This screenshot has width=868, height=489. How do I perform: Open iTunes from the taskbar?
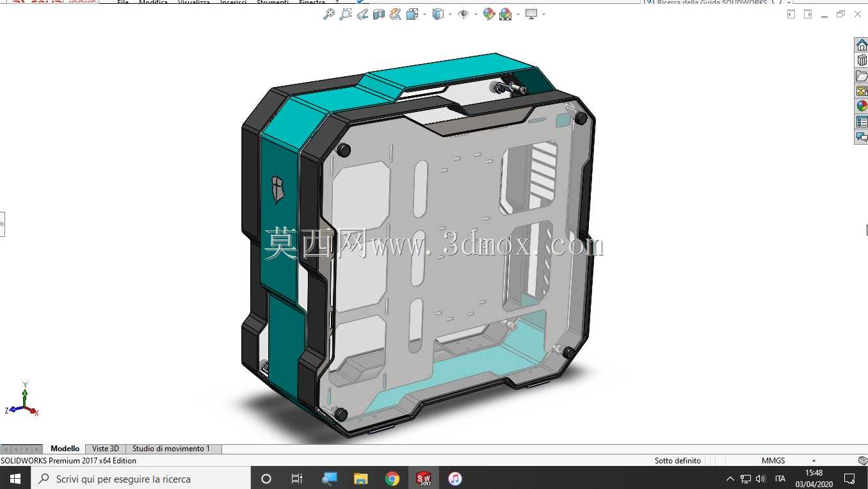(x=455, y=478)
